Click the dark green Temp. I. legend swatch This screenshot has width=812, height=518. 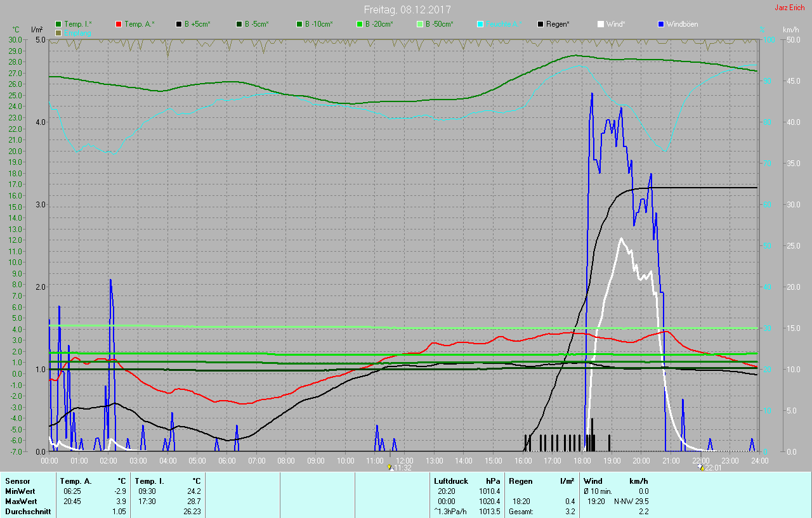click(58, 24)
